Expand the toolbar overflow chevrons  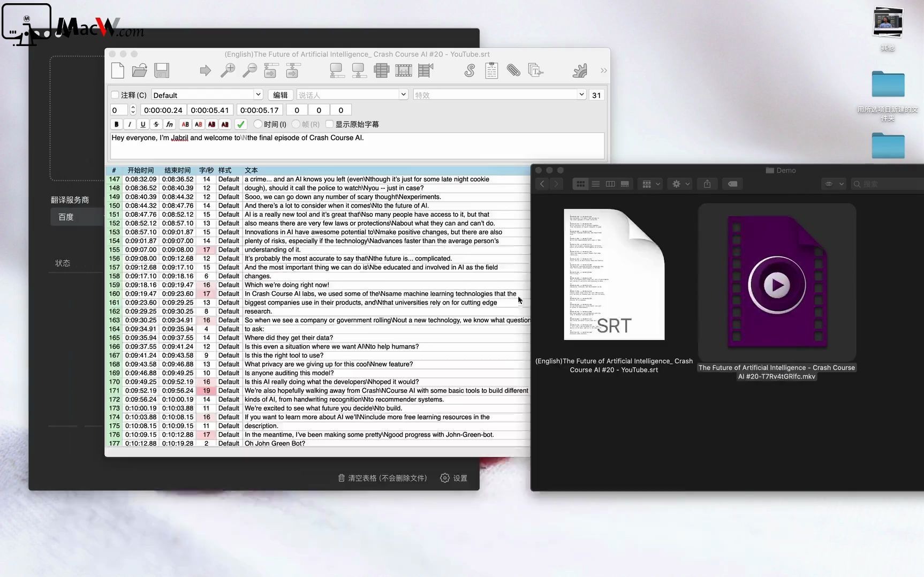603,71
